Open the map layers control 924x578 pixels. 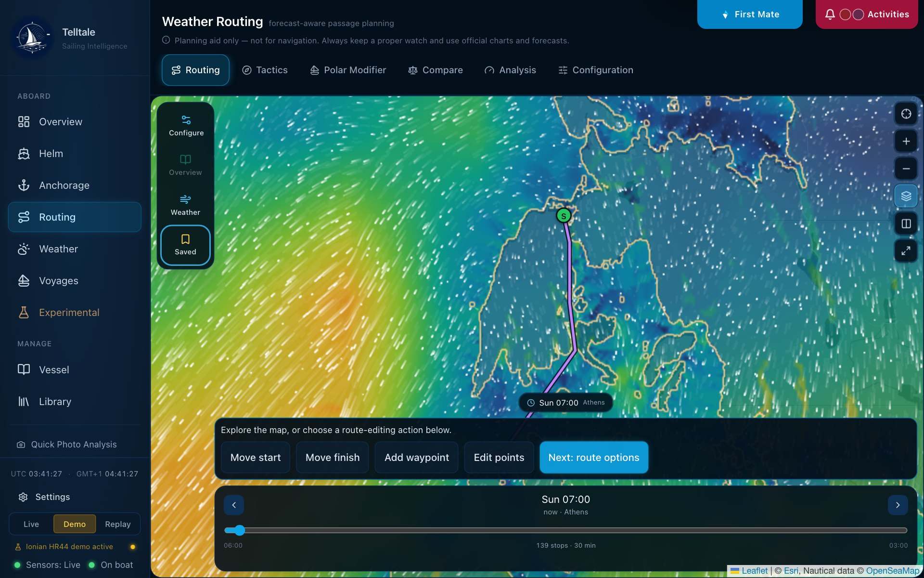tap(906, 196)
